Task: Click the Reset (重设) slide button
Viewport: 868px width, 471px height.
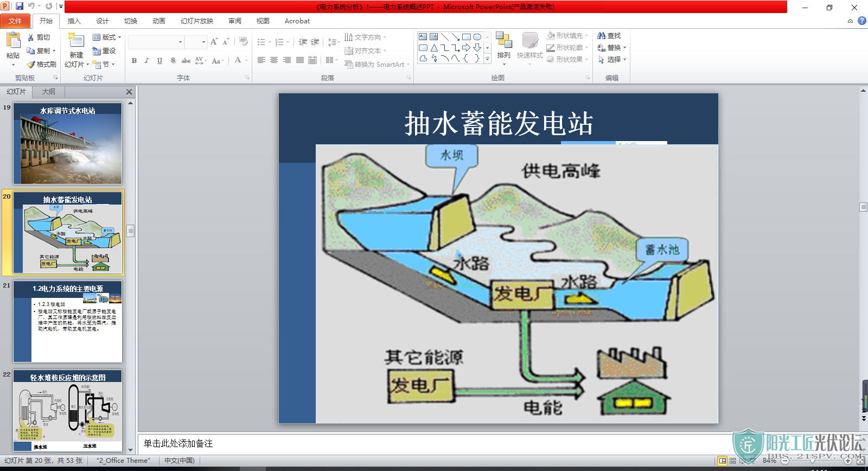Action: tap(104, 50)
